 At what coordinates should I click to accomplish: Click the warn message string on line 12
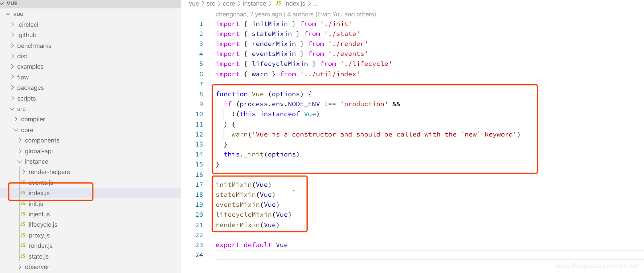(x=384, y=135)
